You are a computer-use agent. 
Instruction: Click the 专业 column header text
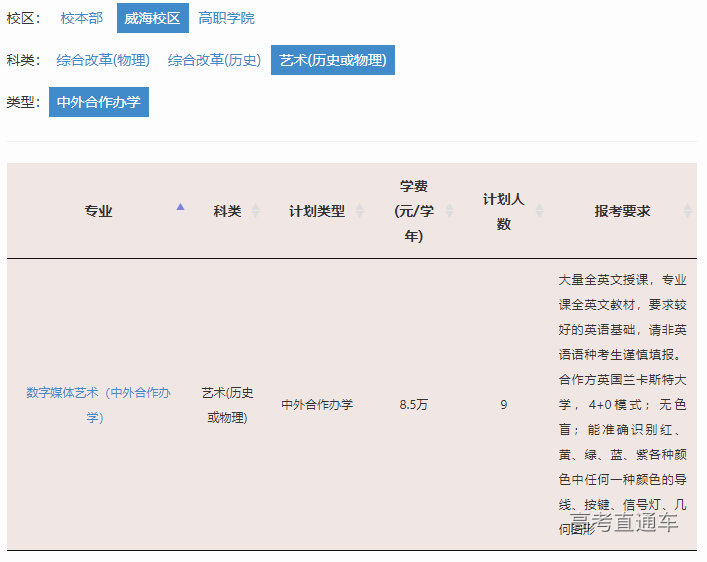coord(98,211)
